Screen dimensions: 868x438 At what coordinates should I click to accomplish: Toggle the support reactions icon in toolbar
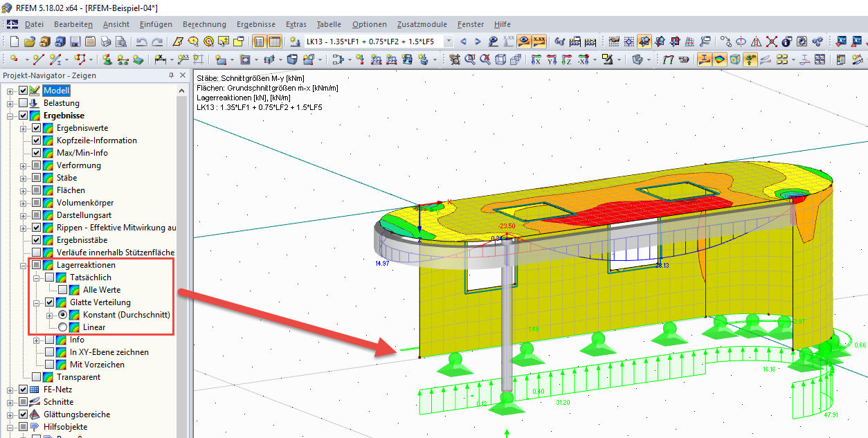point(750,60)
